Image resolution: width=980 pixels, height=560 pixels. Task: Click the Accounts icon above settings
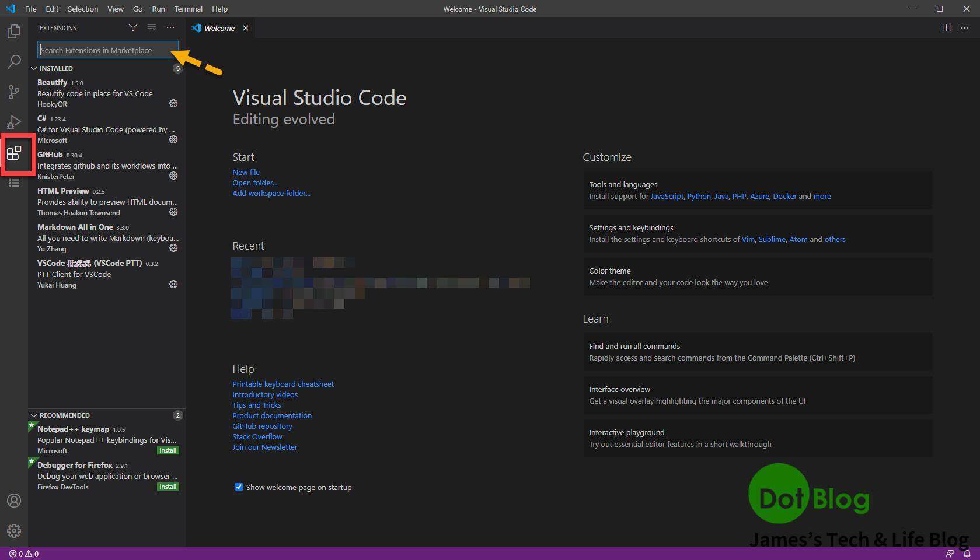coord(14,501)
